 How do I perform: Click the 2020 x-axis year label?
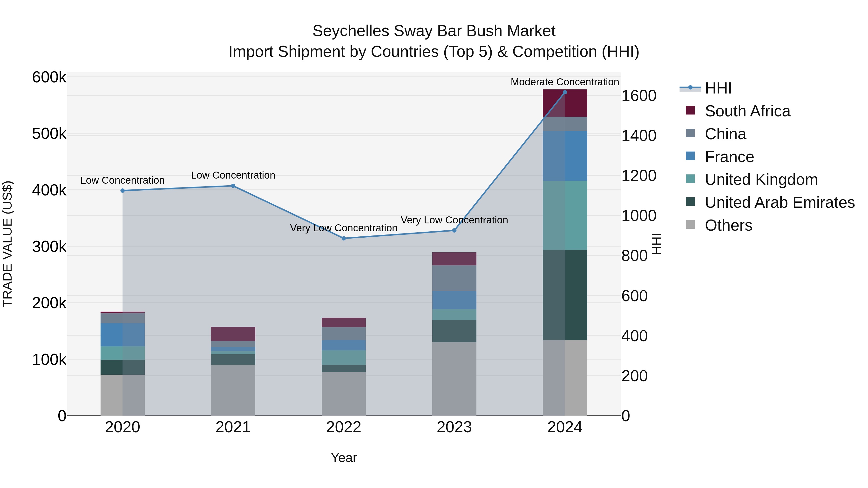[x=123, y=427]
